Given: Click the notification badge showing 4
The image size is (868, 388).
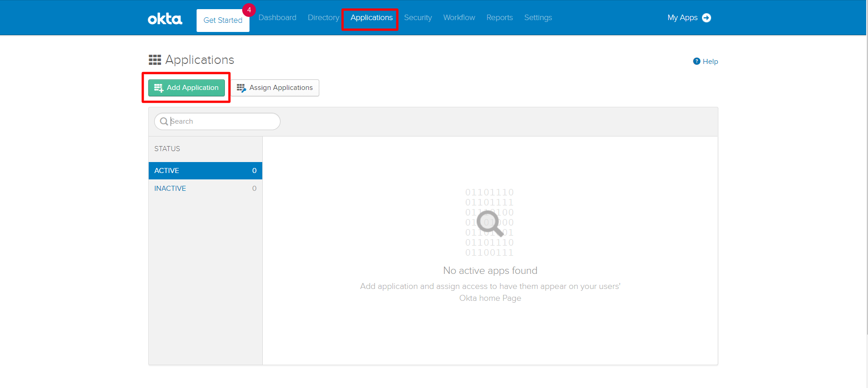Looking at the screenshot, I should 249,10.
